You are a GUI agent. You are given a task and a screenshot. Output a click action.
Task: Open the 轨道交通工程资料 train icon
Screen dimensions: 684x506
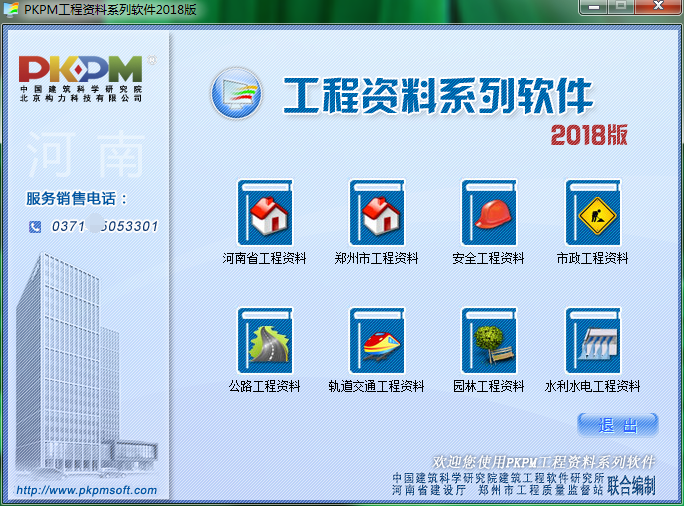click(377, 341)
